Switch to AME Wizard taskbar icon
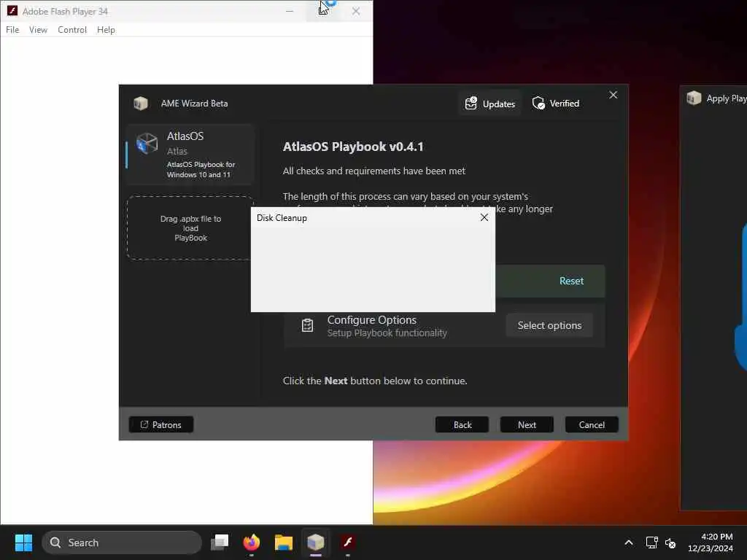This screenshot has height=560, width=747. (x=315, y=542)
